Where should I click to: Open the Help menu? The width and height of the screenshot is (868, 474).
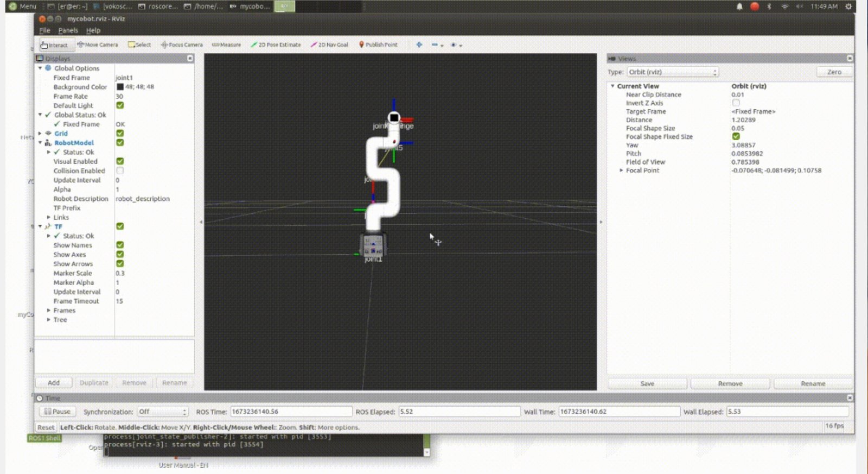point(93,30)
